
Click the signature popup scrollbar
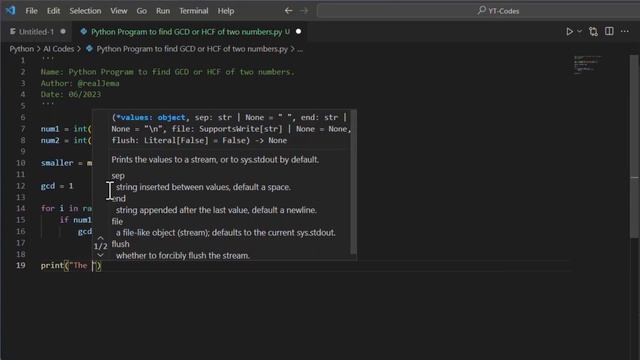point(353,182)
